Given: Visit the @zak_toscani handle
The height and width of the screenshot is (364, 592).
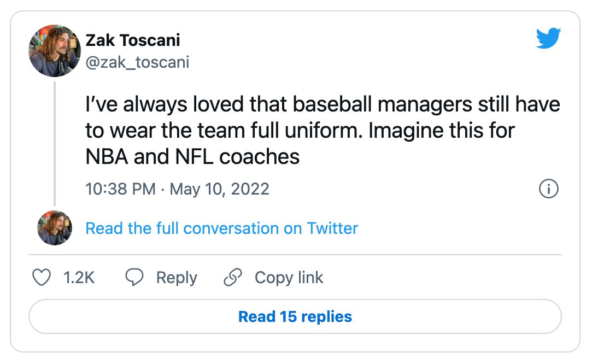Looking at the screenshot, I should point(137,62).
